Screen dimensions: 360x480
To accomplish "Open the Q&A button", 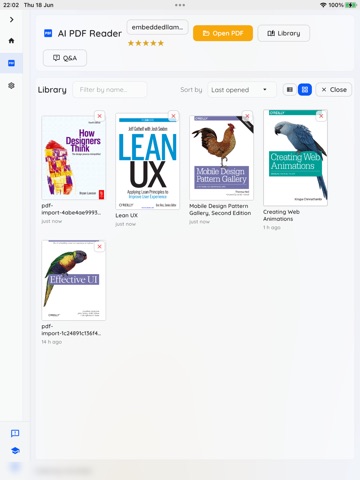I will point(65,58).
